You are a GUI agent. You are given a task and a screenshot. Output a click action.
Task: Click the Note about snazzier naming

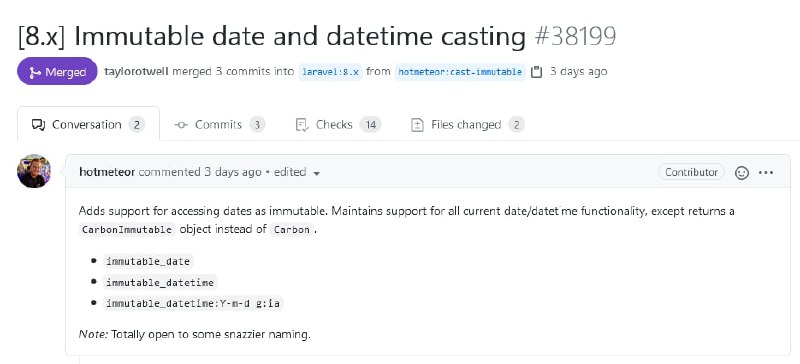click(194, 335)
